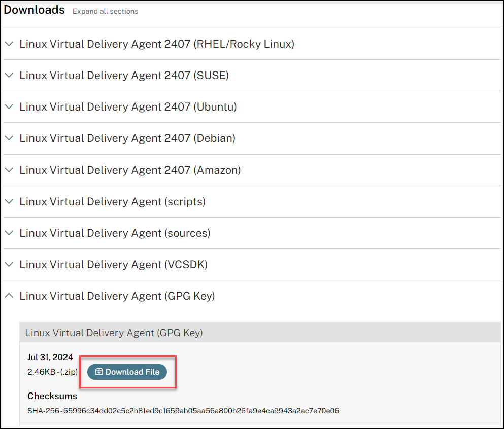This screenshot has height=429, width=504.
Task: Expand the sources section chevron
Action: click(x=9, y=233)
